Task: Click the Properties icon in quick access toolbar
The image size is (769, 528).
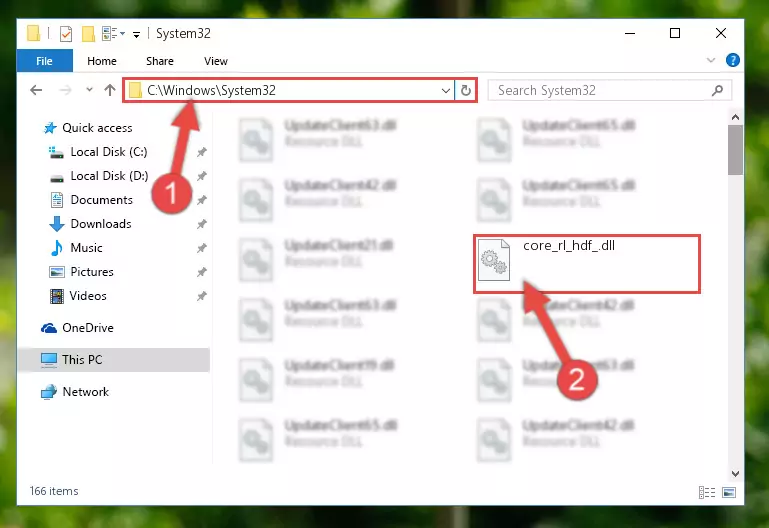Action: coord(66,34)
